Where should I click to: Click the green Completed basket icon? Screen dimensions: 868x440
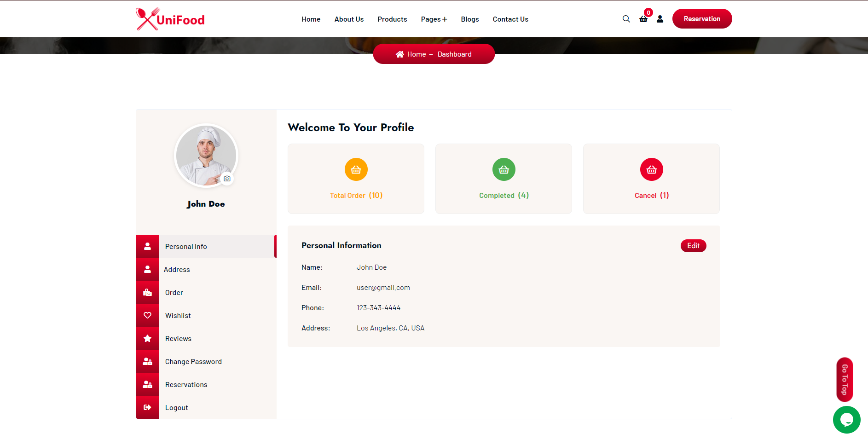[503, 169]
